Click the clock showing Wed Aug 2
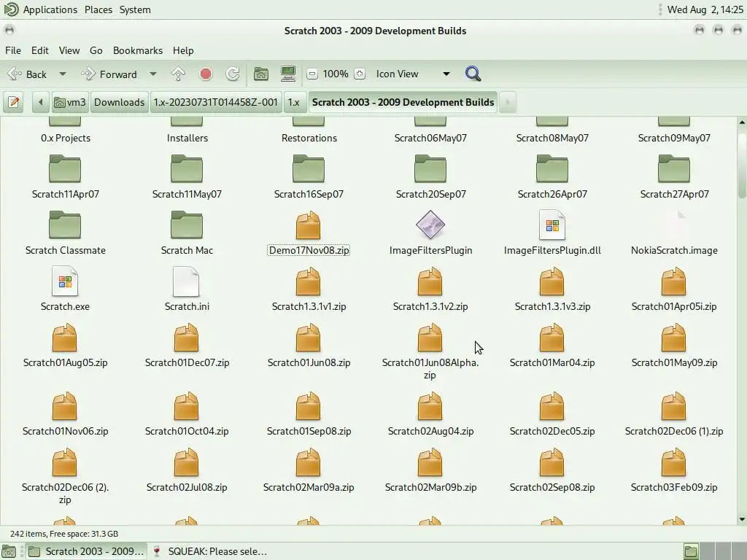747x560 pixels. point(705,9)
